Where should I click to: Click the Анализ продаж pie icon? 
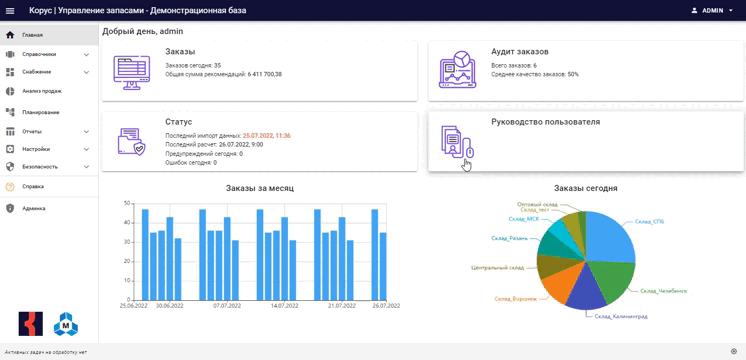tap(10, 91)
